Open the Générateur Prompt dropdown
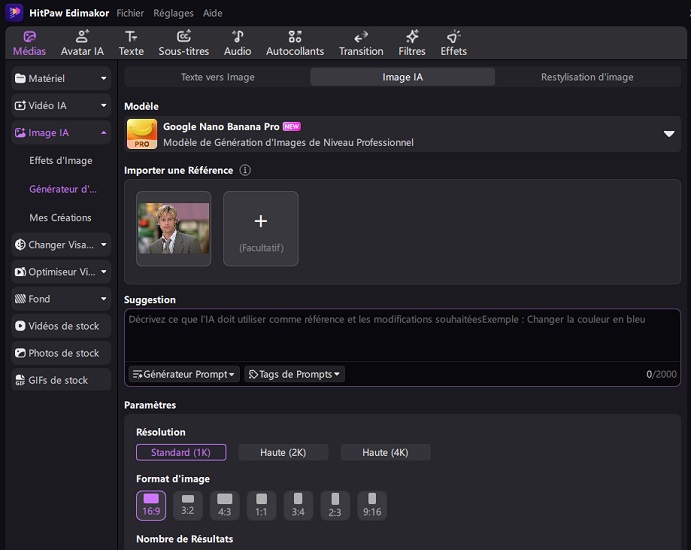The width and height of the screenshot is (691, 550). coord(184,374)
